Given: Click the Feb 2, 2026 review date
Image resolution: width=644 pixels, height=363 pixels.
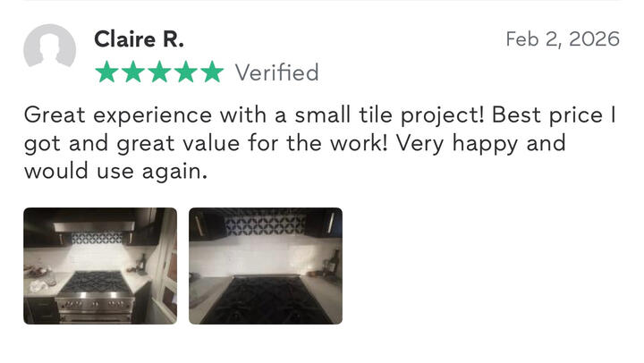Looking at the screenshot, I should click(x=563, y=39).
